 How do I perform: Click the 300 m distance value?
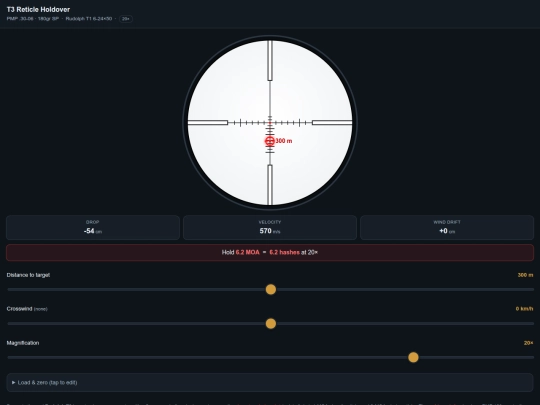click(x=525, y=275)
